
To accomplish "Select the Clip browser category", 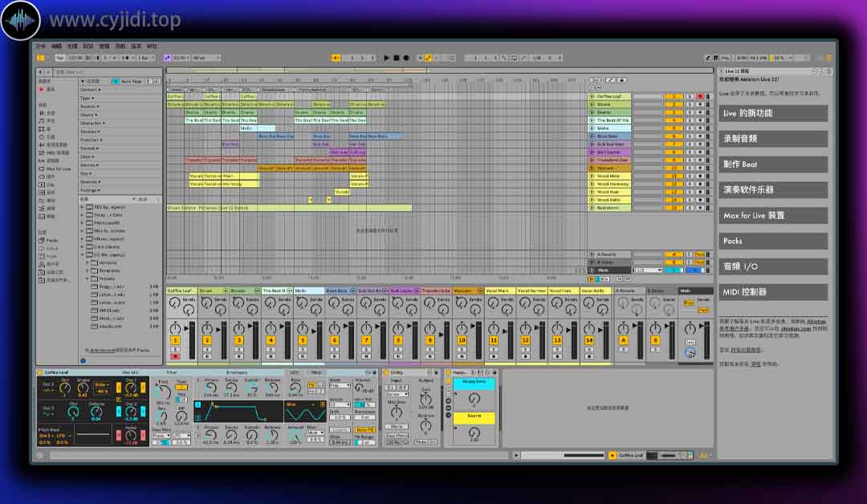I will click(47, 185).
